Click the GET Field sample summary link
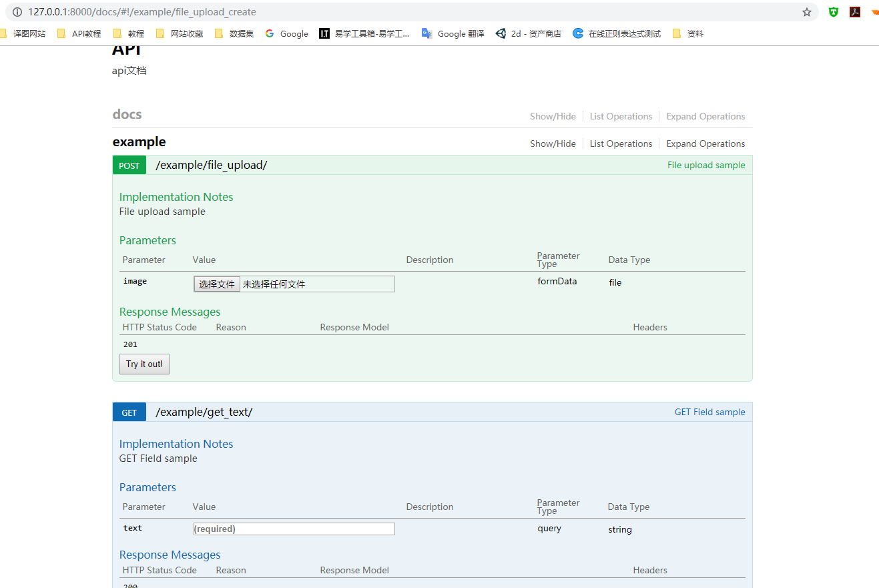 (709, 412)
